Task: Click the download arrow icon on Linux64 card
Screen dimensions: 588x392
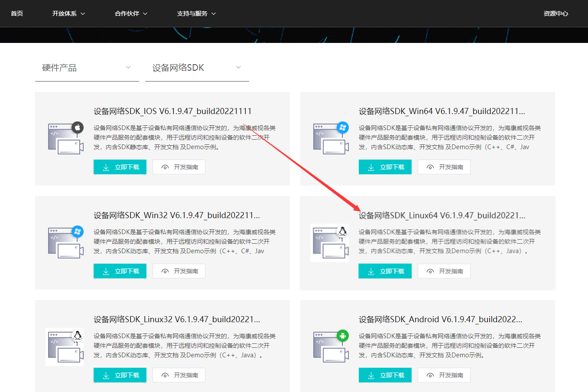Action: tap(371, 271)
